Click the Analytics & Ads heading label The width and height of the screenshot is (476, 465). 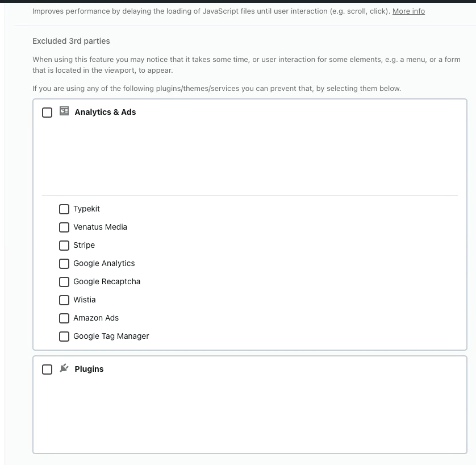pos(105,112)
